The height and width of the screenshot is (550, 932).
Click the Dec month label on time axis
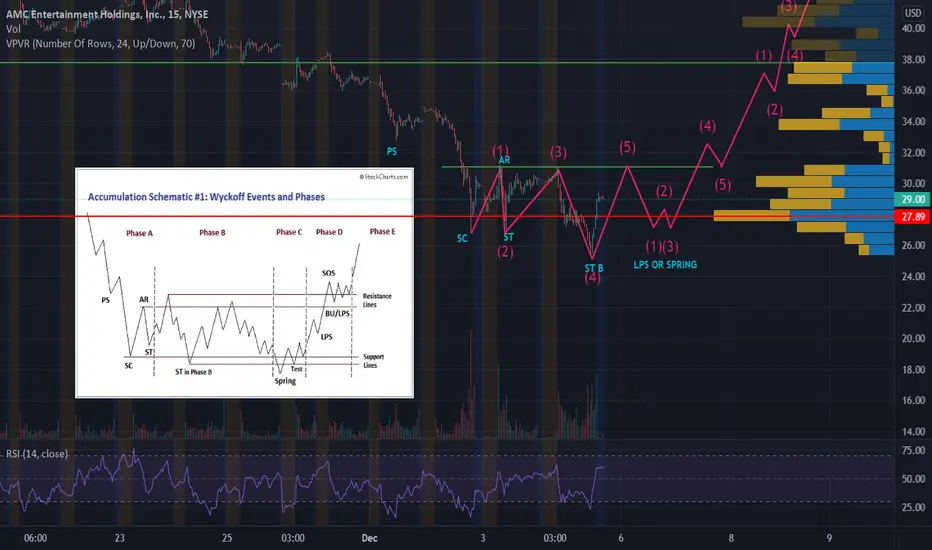point(369,538)
